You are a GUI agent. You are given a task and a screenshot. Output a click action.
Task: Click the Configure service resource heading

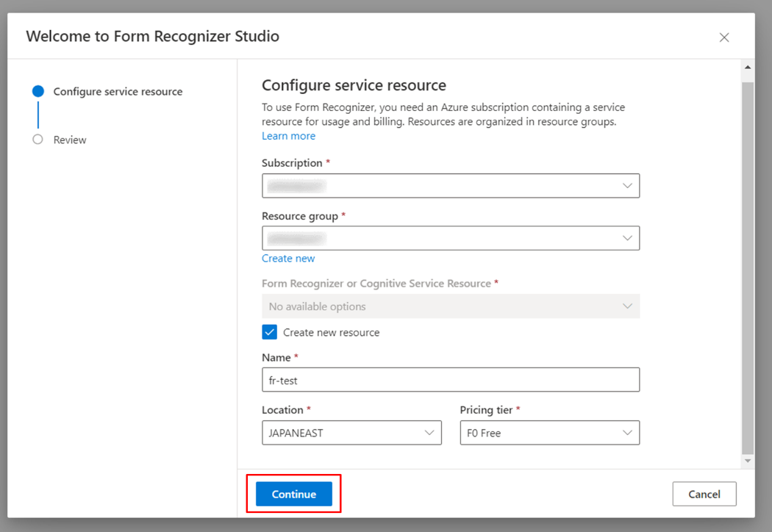354,85
